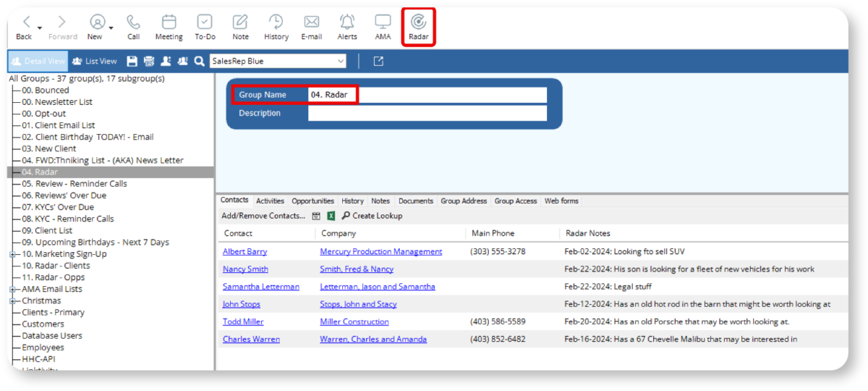The image size is (868, 391).
Task: Open John Stops contact link
Action: pyautogui.click(x=242, y=304)
